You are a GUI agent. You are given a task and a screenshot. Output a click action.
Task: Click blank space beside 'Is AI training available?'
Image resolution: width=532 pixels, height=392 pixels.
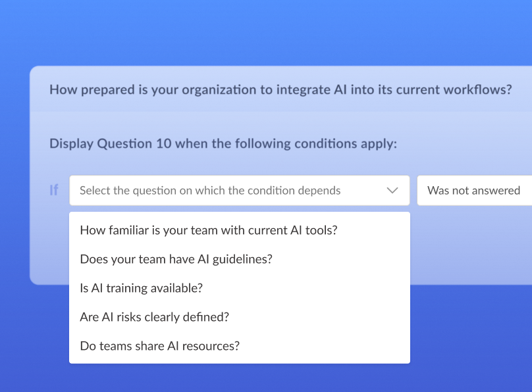tap(306, 288)
